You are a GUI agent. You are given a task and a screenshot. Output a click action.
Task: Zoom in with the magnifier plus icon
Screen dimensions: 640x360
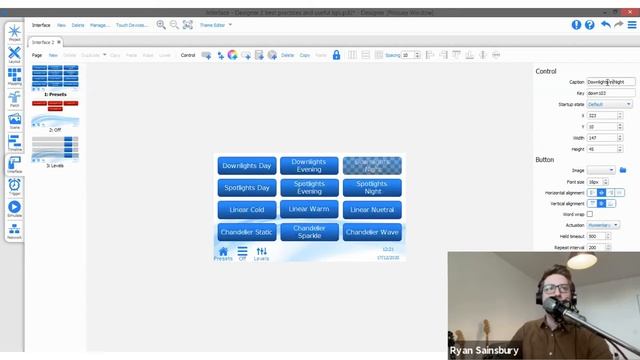tap(161, 25)
